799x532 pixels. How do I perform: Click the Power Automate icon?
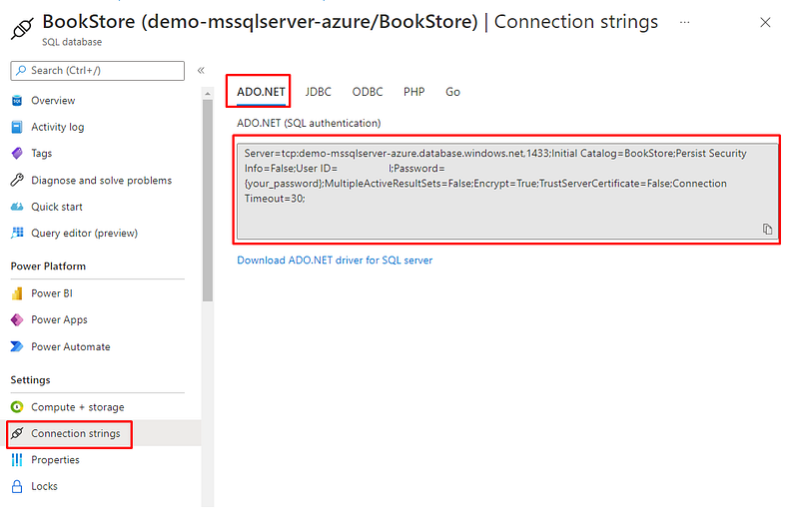coord(17,346)
